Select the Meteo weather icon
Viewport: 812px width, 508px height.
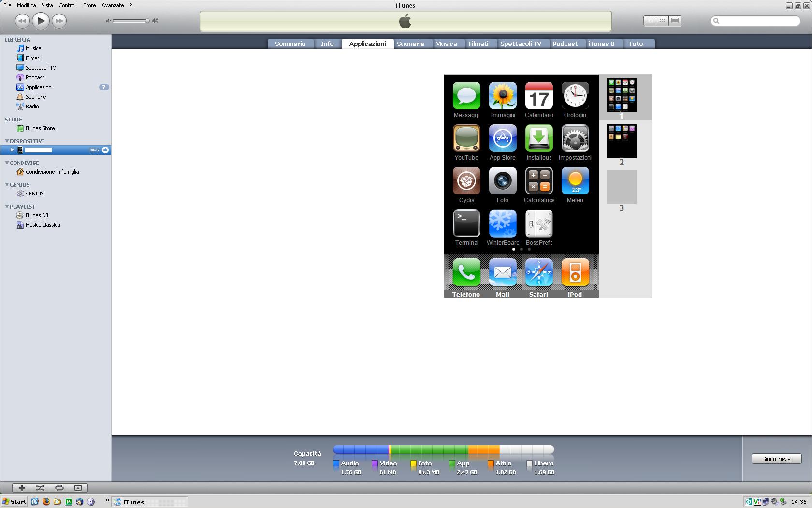pos(575,181)
